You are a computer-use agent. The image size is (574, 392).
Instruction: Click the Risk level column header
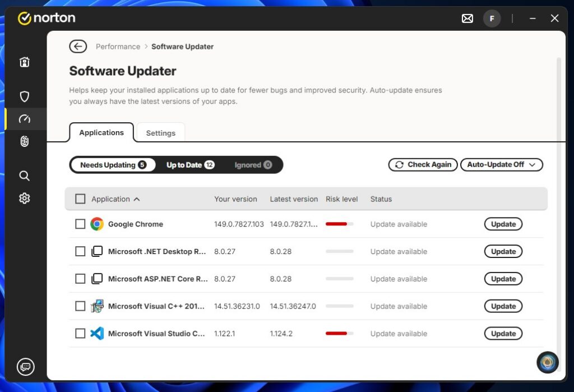click(x=341, y=199)
